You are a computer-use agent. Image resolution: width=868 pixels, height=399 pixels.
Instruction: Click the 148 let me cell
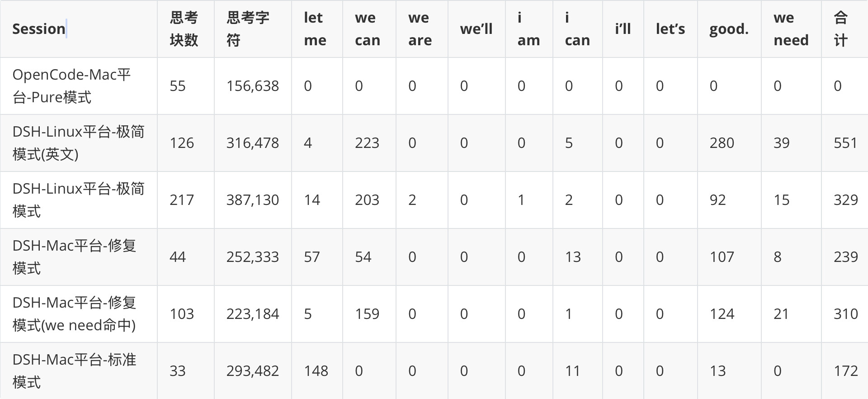click(316, 371)
